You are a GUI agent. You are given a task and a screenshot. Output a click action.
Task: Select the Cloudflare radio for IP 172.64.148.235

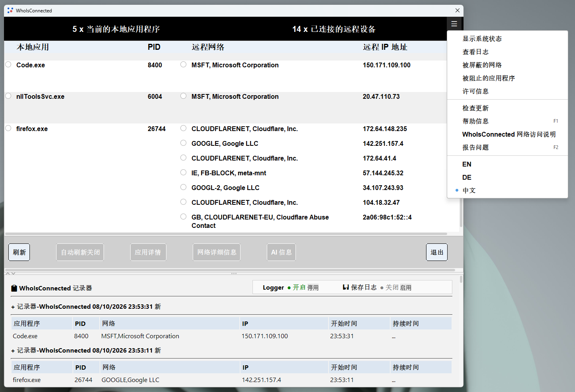click(x=183, y=128)
